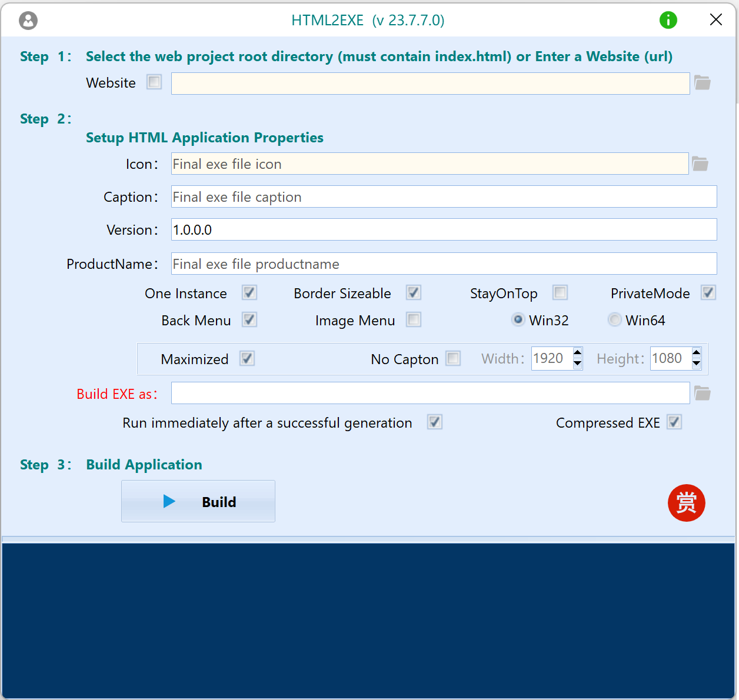Click the red reward donation icon
Screen dimensions: 739x700
tap(687, 503)
